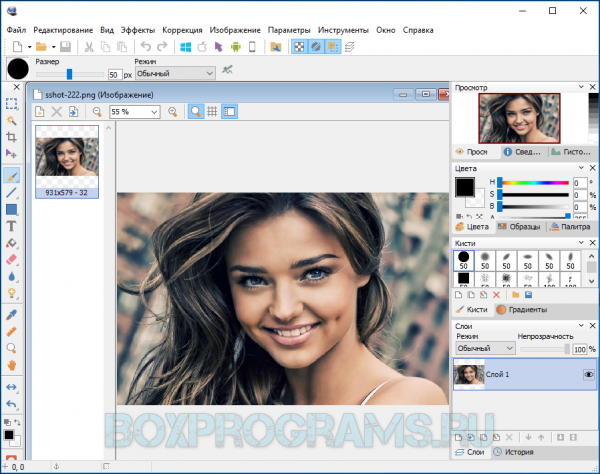Switch to the Градиенты tab
The width and height of the screenshot is (600, 474).
pyautogui.click(x=522, y=309)
